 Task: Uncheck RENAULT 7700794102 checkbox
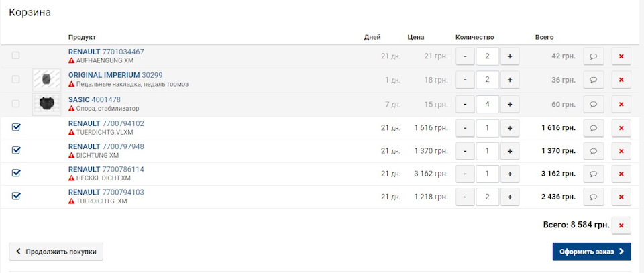tap(16, 127)
